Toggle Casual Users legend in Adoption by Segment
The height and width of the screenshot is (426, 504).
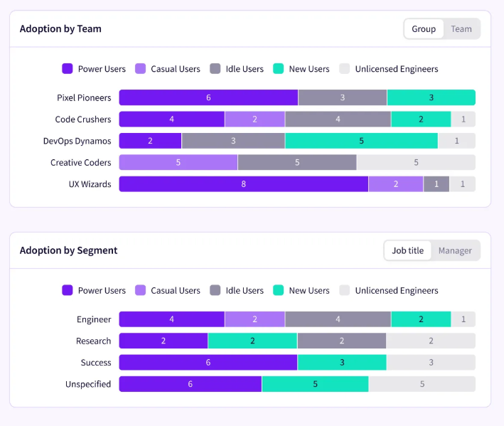[168, 290]
